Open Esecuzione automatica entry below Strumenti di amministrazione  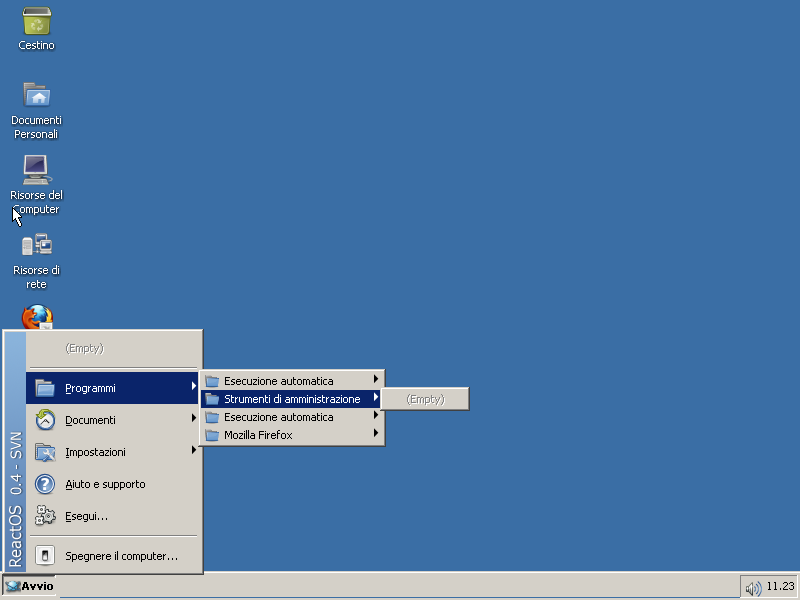[x=292, y=417]
